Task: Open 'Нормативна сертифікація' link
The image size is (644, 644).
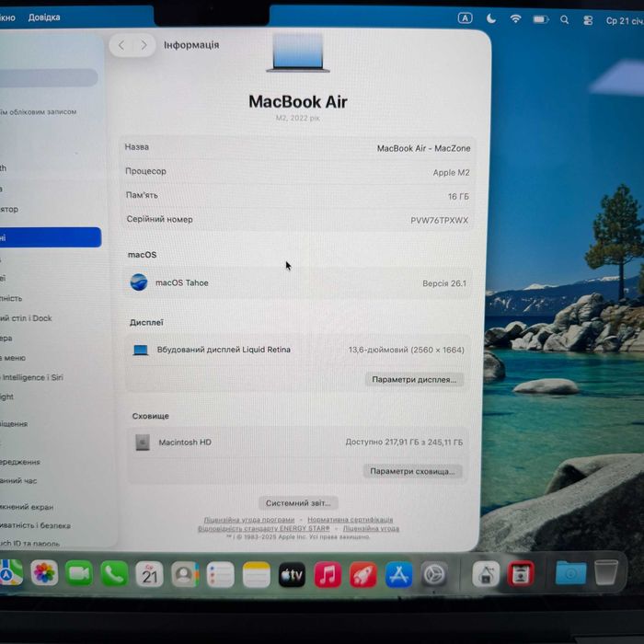Action: (351, 520)
